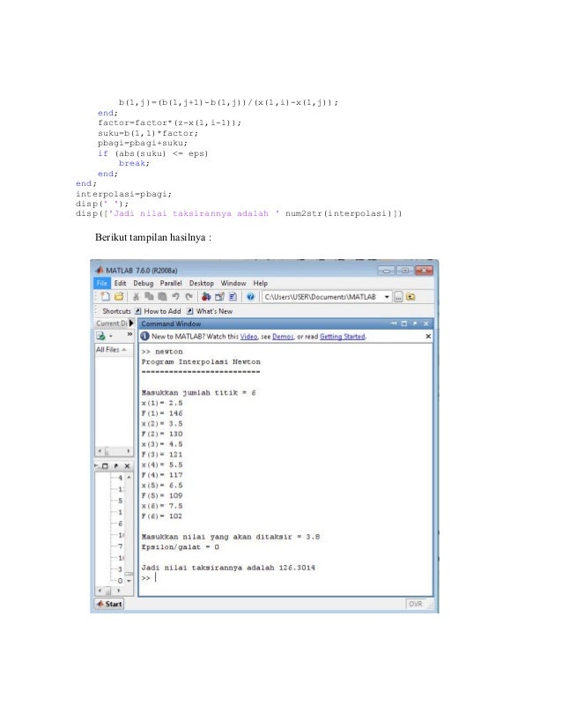
Task: Click the 'Masukkan jumlah titik = 6' line
Action: tap(198, 393)
